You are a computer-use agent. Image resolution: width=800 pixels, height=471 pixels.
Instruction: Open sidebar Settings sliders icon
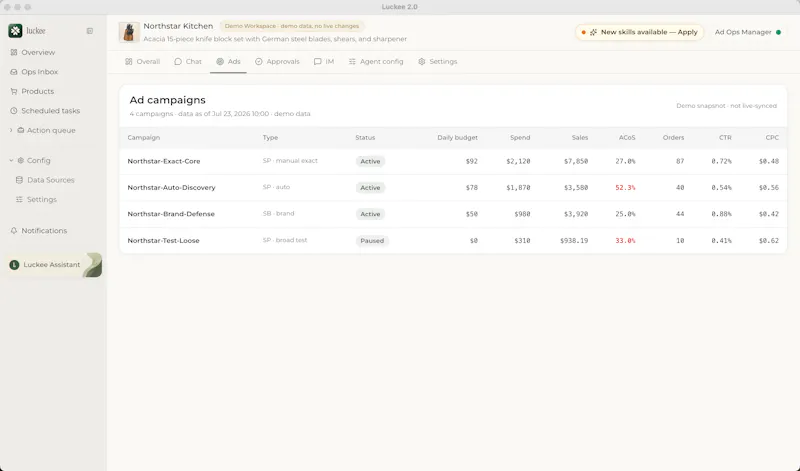coord(19,200)
